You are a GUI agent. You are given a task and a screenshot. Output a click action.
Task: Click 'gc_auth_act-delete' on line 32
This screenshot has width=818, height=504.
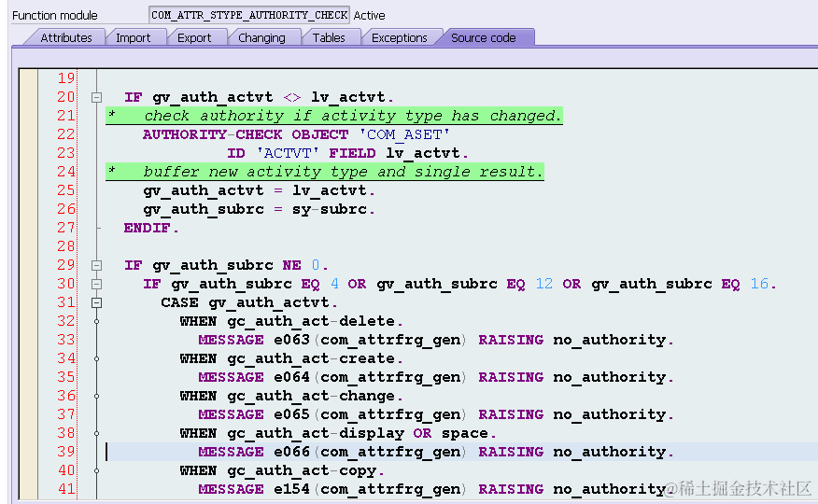click(x=311, y=322)
